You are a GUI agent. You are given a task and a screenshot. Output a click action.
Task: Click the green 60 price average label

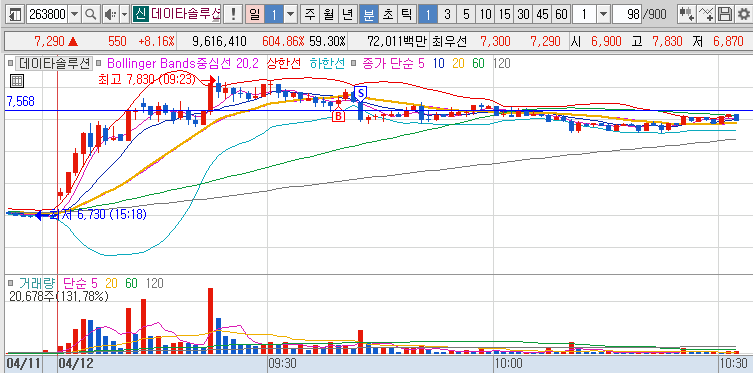point(478,63)
